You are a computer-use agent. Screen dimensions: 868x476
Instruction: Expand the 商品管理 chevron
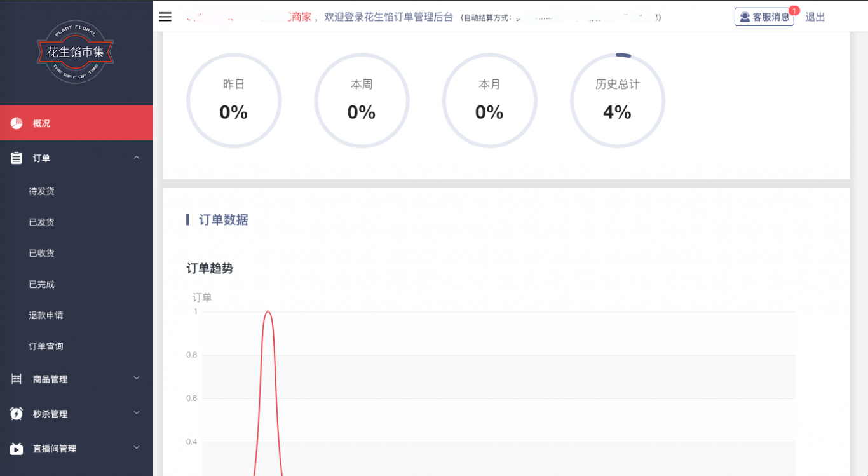click(137, 378)
